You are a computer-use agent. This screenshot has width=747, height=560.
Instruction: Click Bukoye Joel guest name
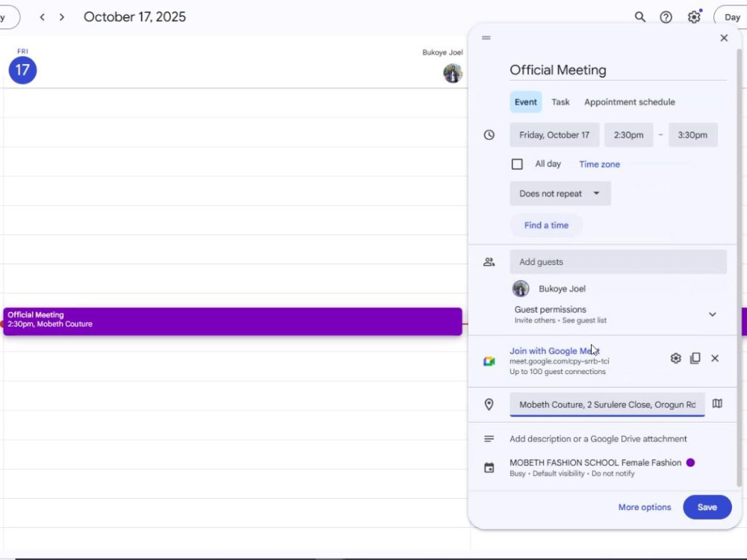562,288
